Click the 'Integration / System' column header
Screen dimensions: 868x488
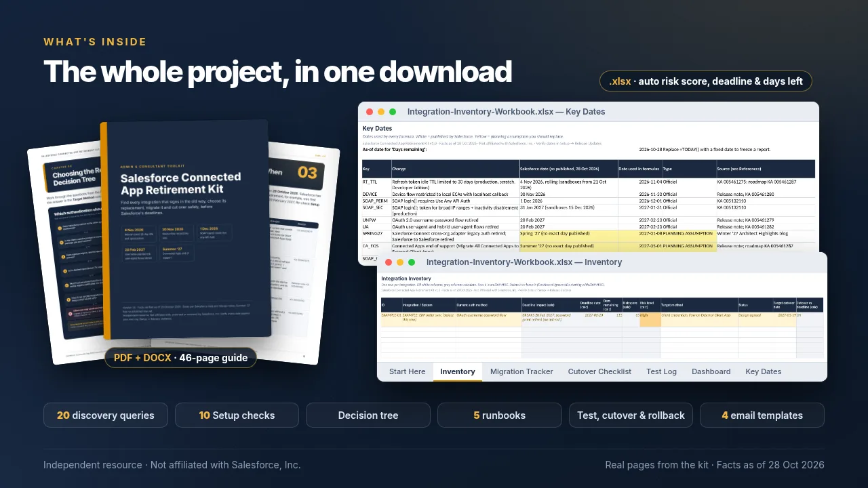[429, 304]
